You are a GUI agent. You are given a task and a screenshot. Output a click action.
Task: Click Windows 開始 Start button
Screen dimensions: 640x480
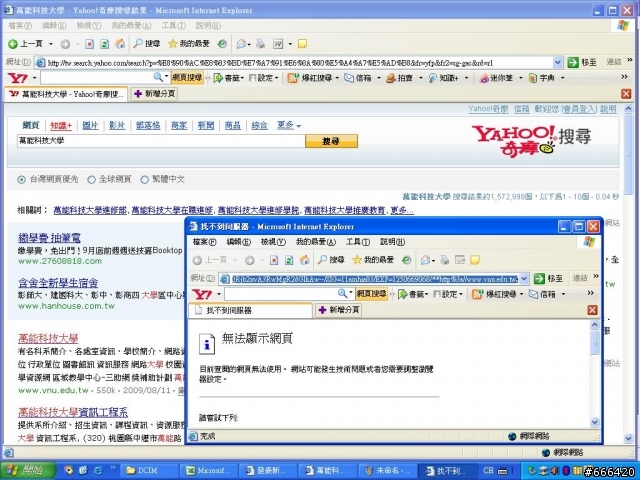(x=28, y=471)
